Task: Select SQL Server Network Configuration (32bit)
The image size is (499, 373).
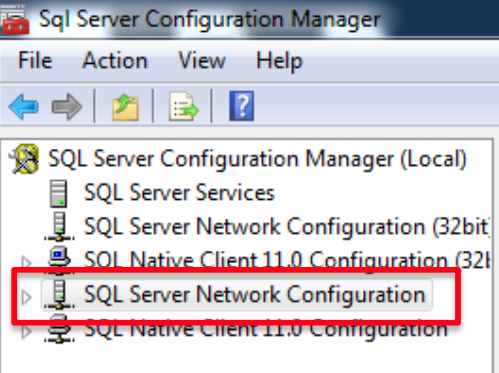Action: (287, 227)
